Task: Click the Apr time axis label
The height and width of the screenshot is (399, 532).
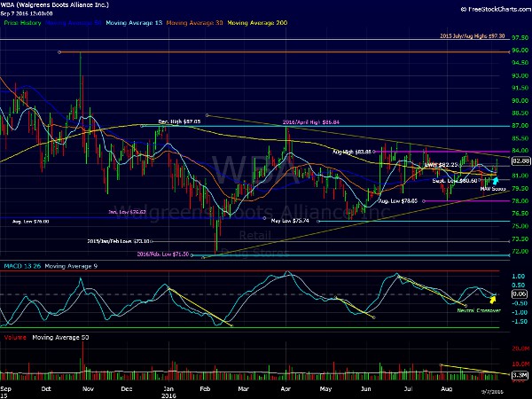Action: click(x=286, y=389)
